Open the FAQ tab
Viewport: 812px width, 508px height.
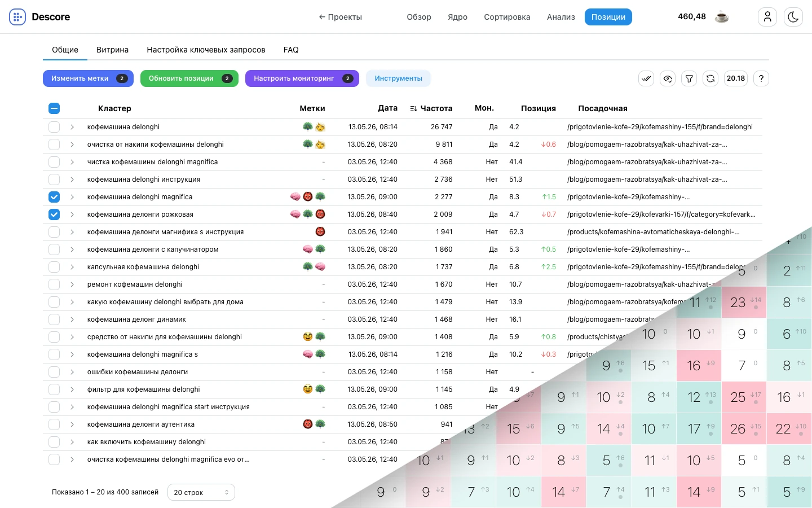(x=291, y=50)
